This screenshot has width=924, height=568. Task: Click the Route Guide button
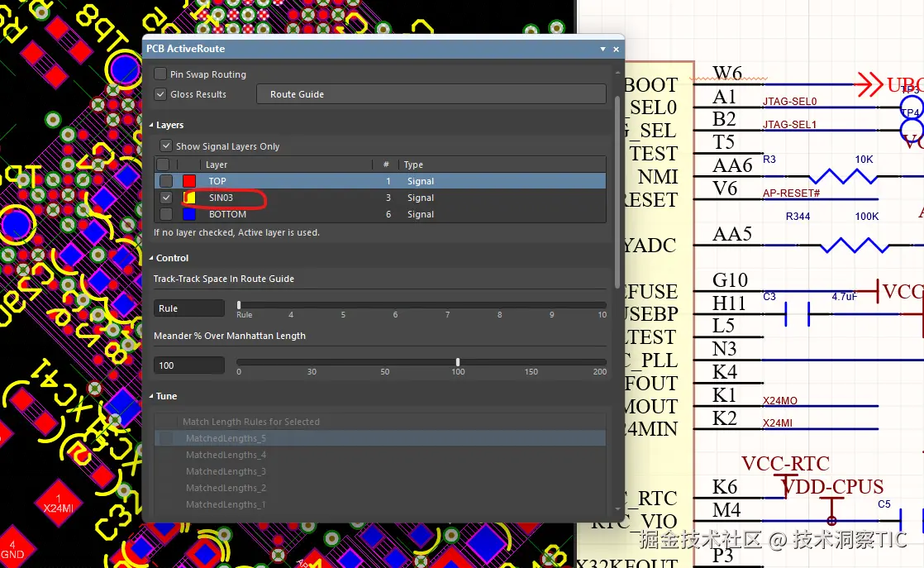431,94
